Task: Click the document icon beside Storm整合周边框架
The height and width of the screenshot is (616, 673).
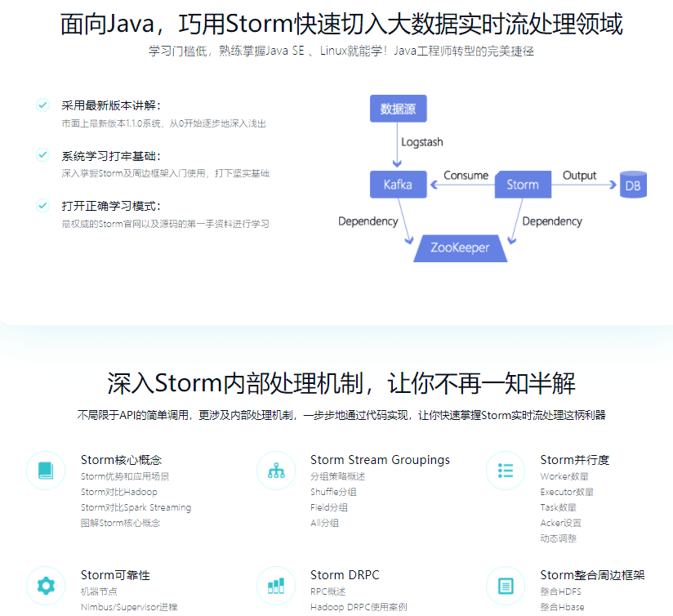Action: tap(506, 586)
